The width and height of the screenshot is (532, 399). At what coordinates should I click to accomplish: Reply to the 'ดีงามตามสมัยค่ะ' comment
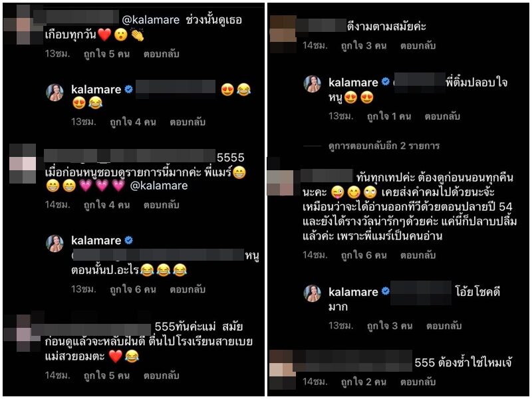click(x=418, y=46)
